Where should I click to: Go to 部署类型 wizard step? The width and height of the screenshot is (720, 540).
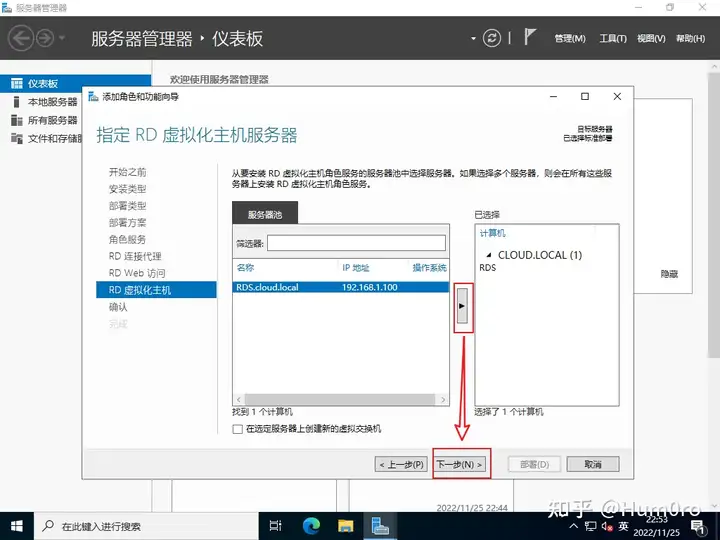click(127, 206)
